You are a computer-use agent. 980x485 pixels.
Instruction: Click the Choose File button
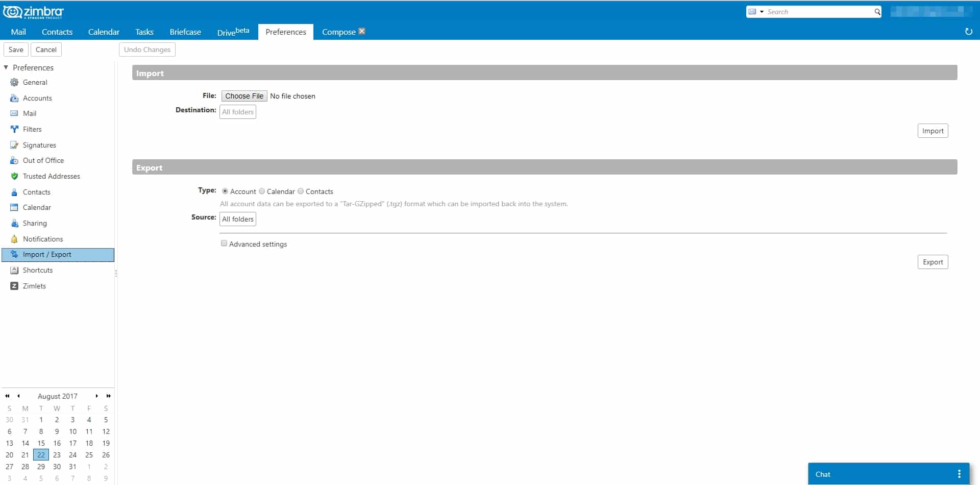[x=244, y=96]
